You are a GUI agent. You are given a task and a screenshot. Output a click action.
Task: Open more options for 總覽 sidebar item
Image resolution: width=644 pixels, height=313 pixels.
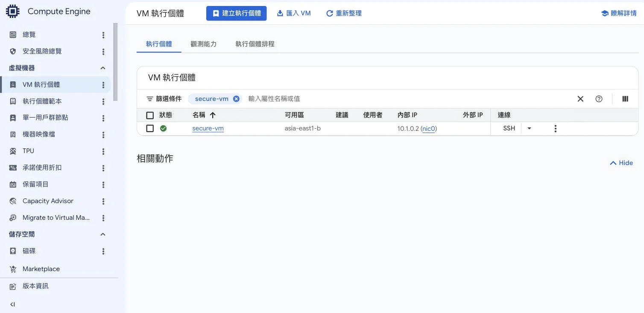pyautogui.click(x=103, y=35)
